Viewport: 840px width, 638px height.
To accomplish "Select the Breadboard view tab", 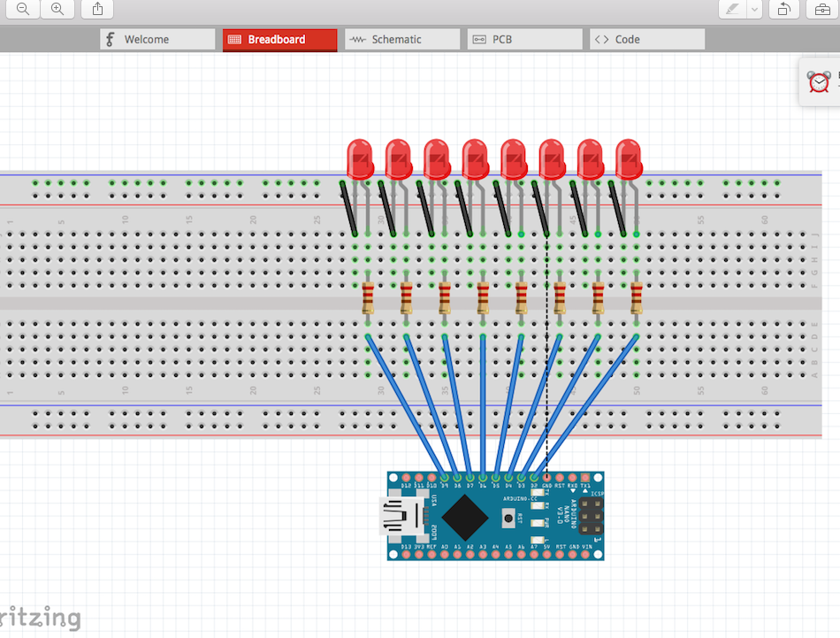I will (x=279, y=40).
